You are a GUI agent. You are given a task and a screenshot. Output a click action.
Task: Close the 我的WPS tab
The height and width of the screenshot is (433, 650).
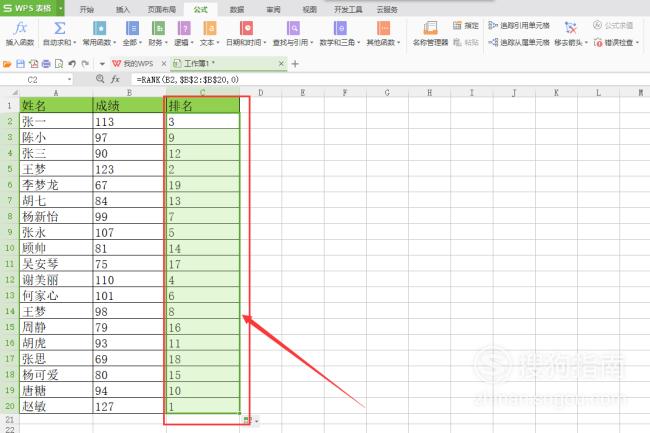164,64
